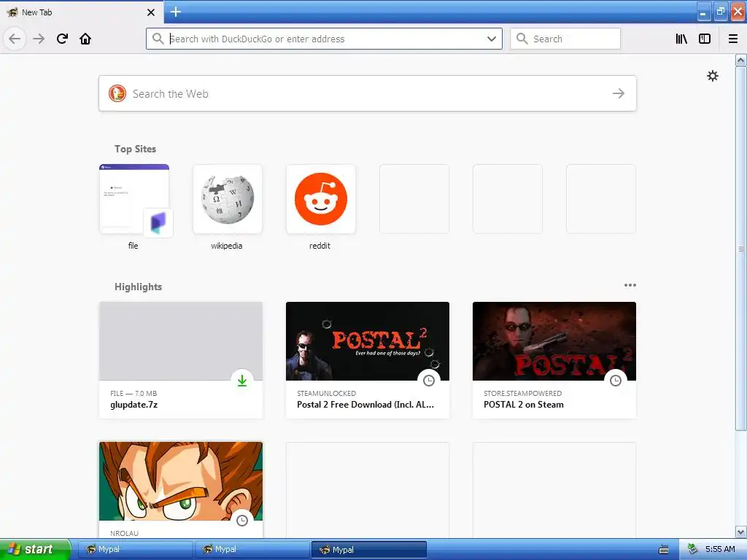Open the file top site tile
Screen dimensions: 747x560
[134, 199]
